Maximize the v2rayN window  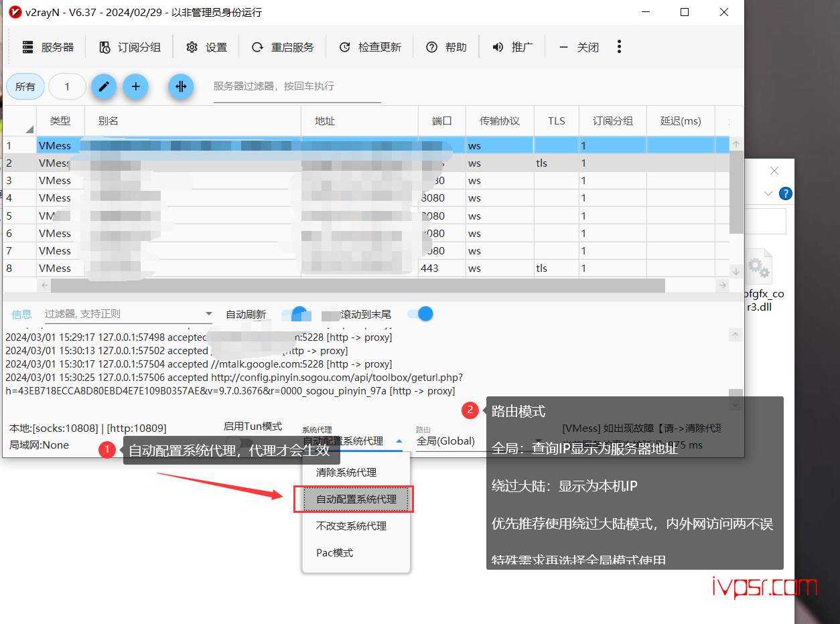coord(685,12)
